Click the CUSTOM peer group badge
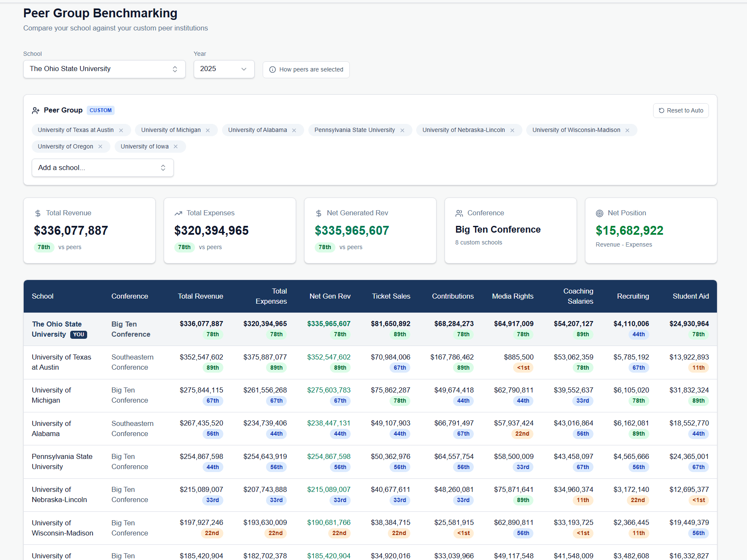The width and height of the screenshot is (747, 560). [x=101, y=110]
